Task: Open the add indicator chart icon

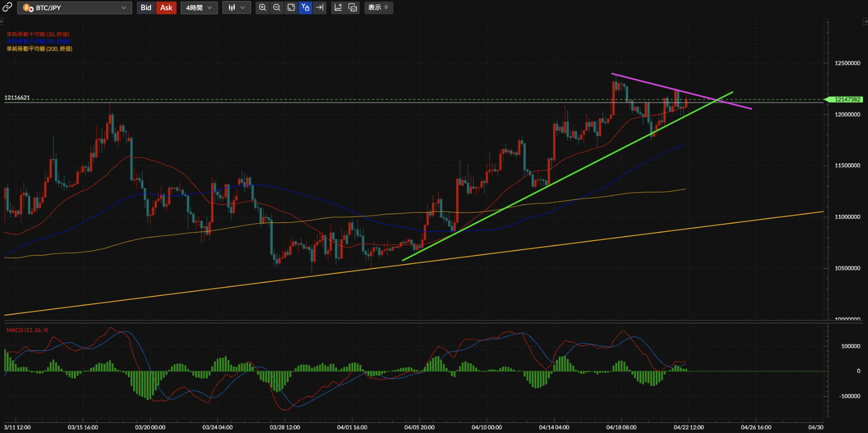Action: pyautogui.click(x=338, y=8)
